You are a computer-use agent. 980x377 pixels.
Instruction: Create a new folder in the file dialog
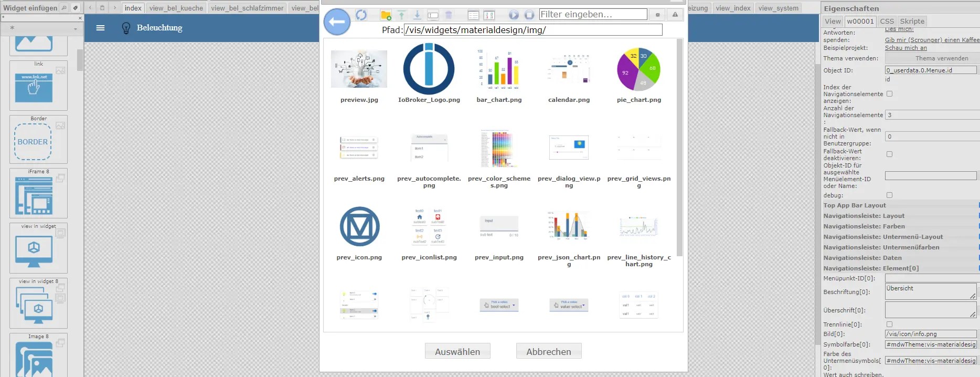click(386, 15)
